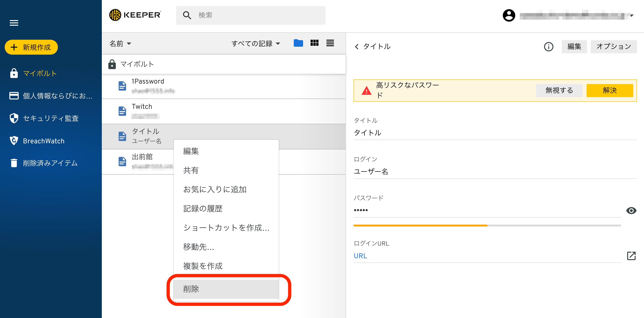Click the Twitch record document icon
Screen dimensions: 644x318
[122, 111]
